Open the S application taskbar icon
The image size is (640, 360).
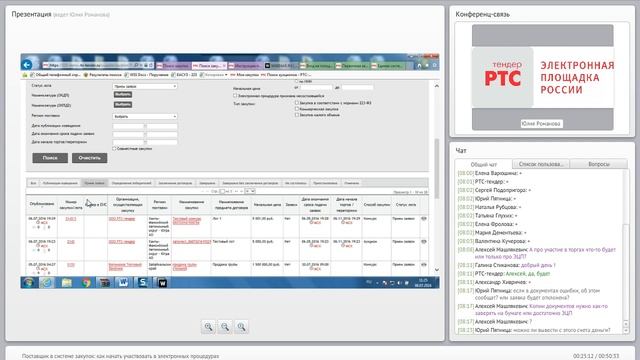point(142,282)
